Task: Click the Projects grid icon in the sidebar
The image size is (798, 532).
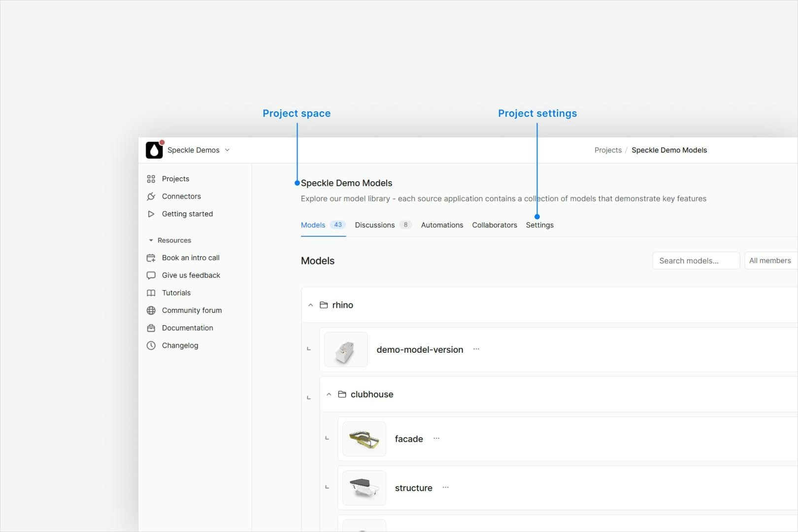Action: pos(151,179)
